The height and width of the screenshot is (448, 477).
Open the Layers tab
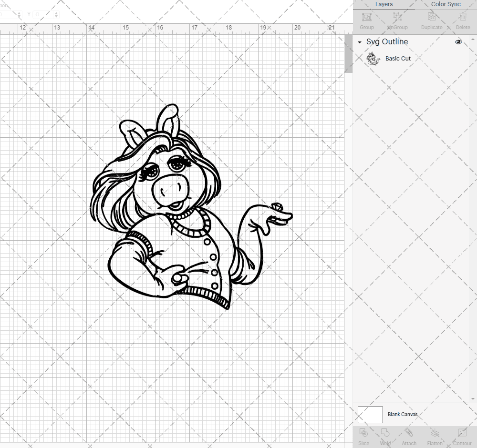point(384,4)
